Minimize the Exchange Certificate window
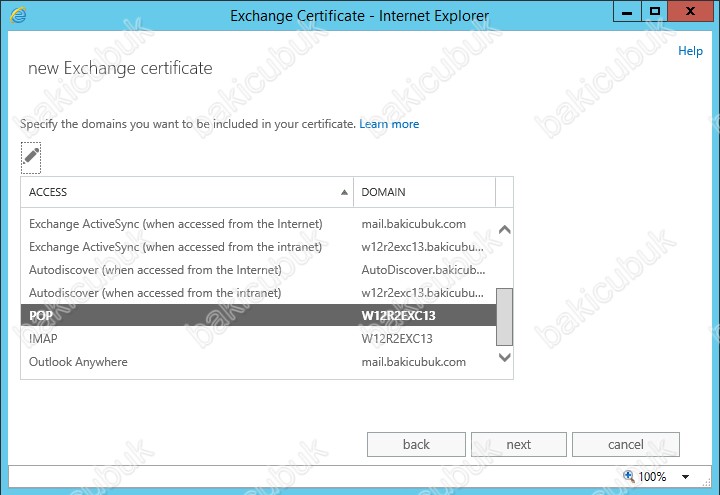The width and height of the screenshot is (720, 495). (627, 11)
